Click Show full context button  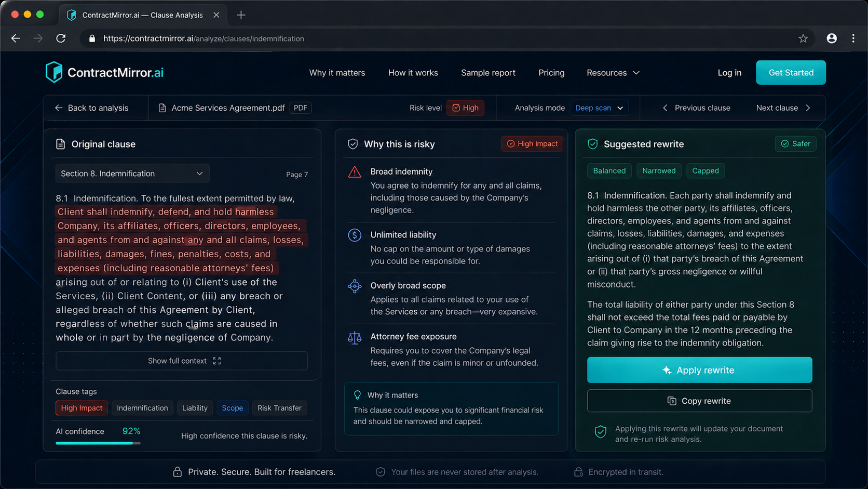tap(182, 361)
